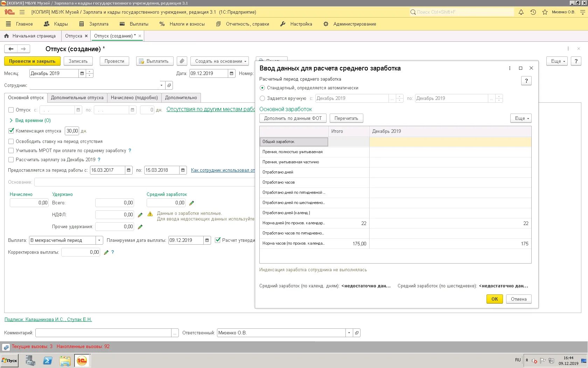Open PowerShell from the taskbar
This screenshot has width=588, height=368.
tap(48, 360)
